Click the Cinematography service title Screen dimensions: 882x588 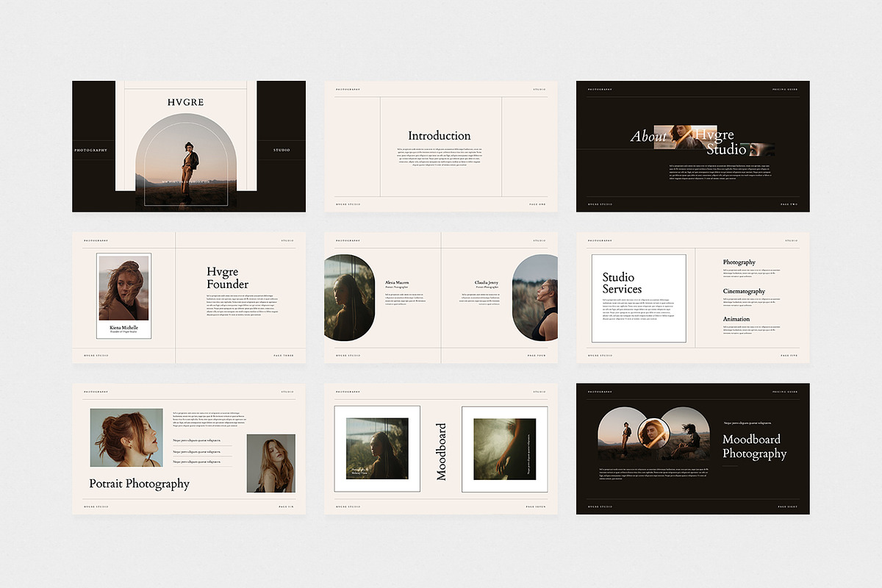pos(744,291)
